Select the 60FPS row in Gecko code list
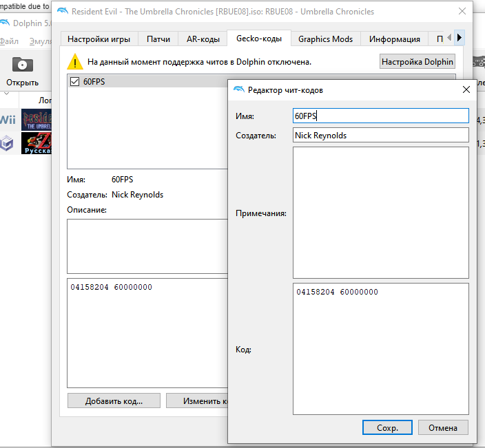This screenshot has width=485, height=448. pyautogui.click(x=147, y=82)
